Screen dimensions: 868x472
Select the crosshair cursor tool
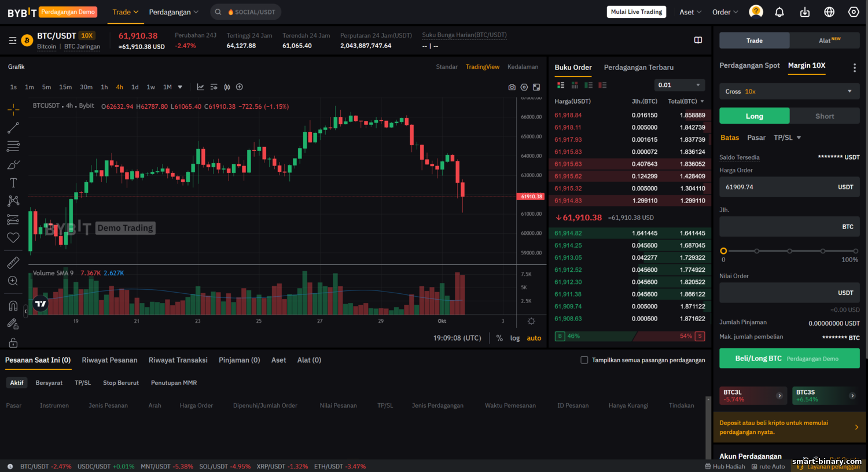13,109
